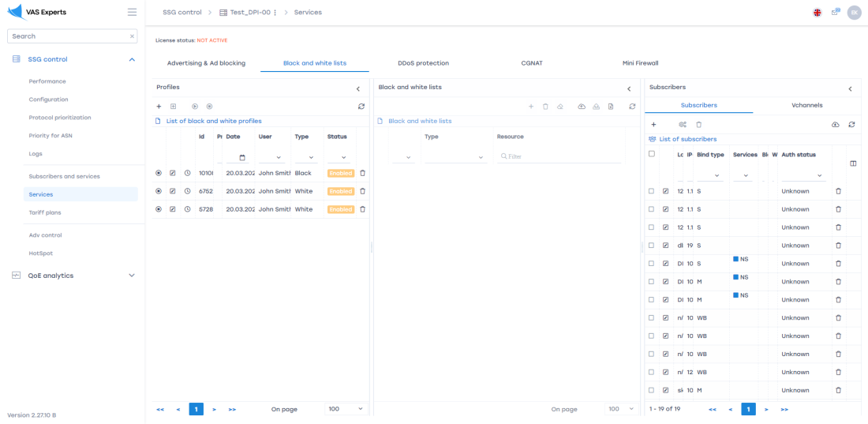Click the play icon in Profiles toolbar
Screen dimensions: 868x424
(x=195, y=106)
